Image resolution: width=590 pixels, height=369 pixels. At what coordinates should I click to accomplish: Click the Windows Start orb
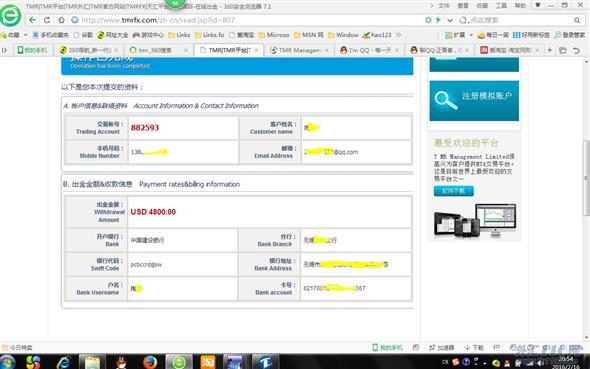click(7, 362)
